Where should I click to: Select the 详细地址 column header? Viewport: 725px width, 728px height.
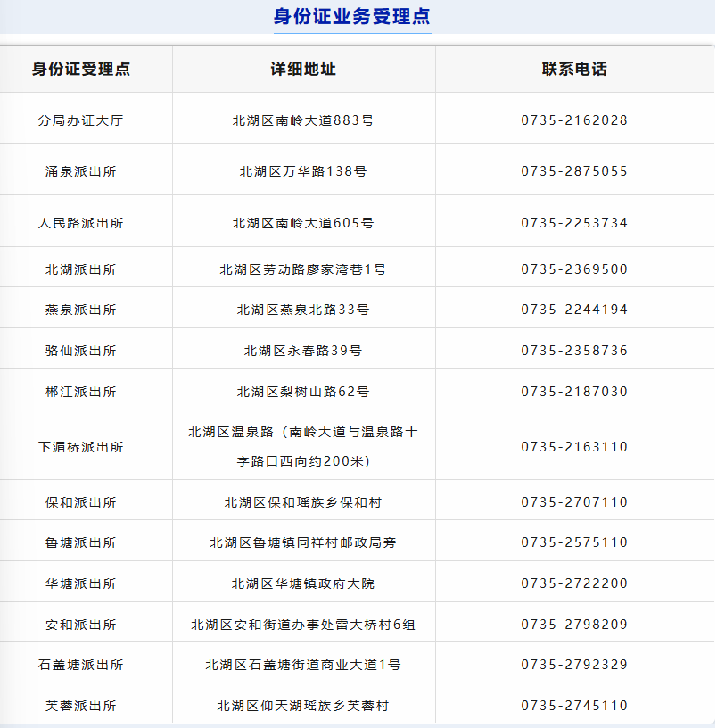coord(302,69)
